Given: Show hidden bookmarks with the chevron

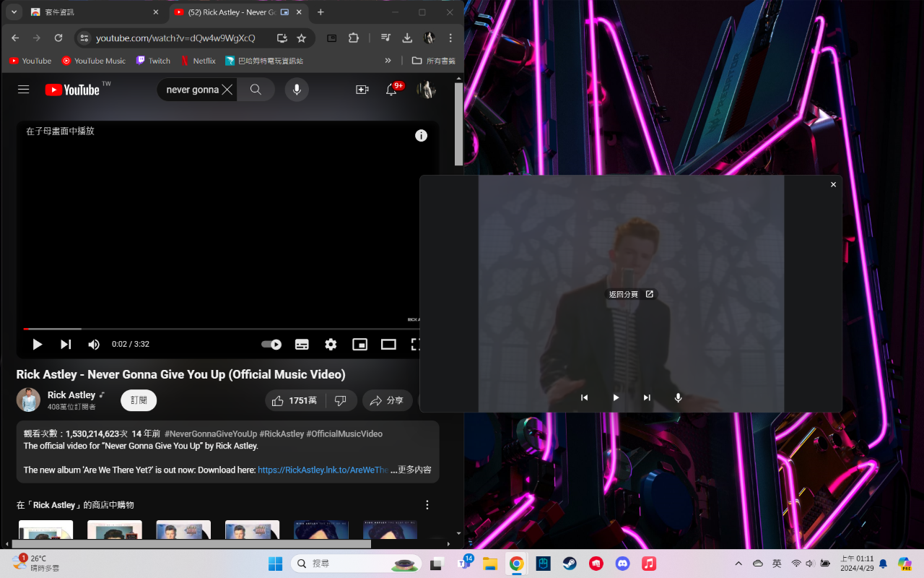Looking at the screenshot, I should pos(388,61).
